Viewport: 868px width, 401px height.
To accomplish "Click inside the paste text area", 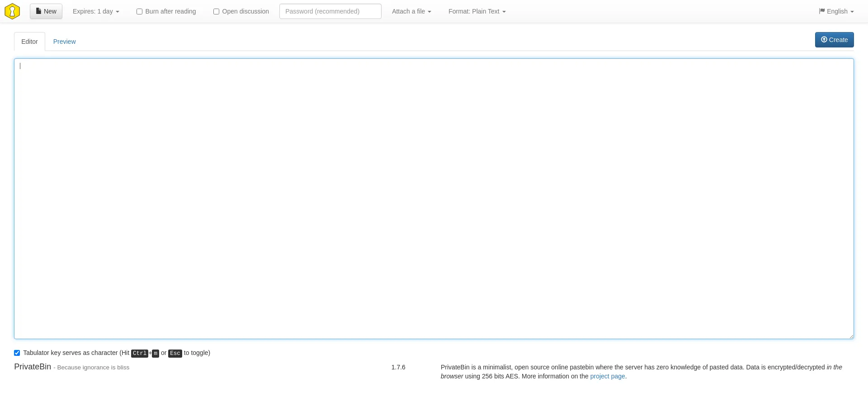I will pos(434,199).
